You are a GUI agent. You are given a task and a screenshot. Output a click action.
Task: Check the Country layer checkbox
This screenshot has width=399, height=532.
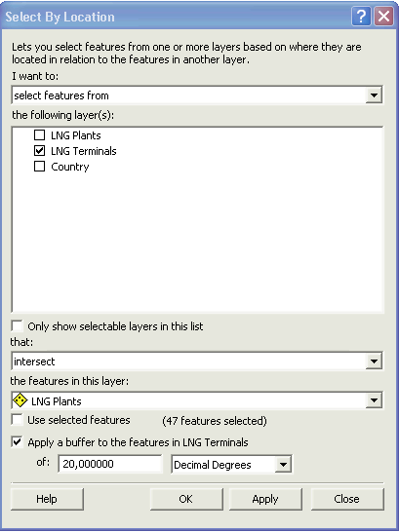point(39,167)
